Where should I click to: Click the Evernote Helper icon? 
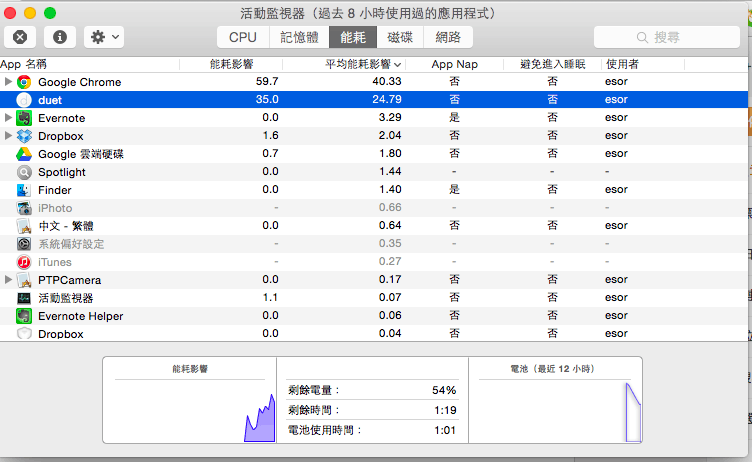click(x=24, y=316)
